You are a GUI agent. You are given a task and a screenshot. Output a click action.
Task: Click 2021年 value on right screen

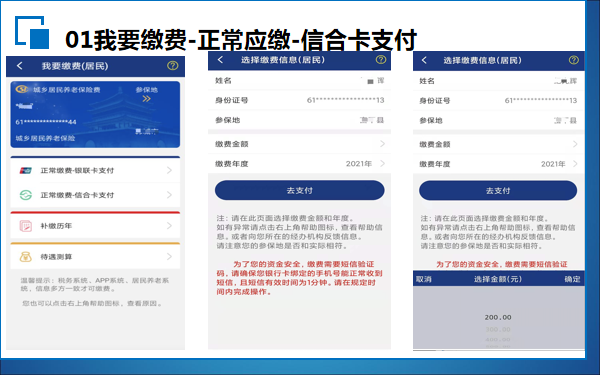[553, 164]
